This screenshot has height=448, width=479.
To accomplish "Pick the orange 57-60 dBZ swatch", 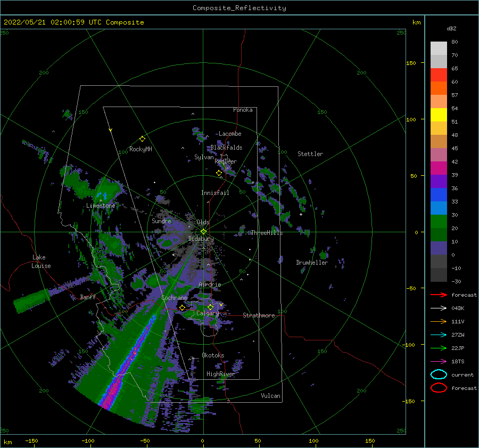I will point(439,88).
